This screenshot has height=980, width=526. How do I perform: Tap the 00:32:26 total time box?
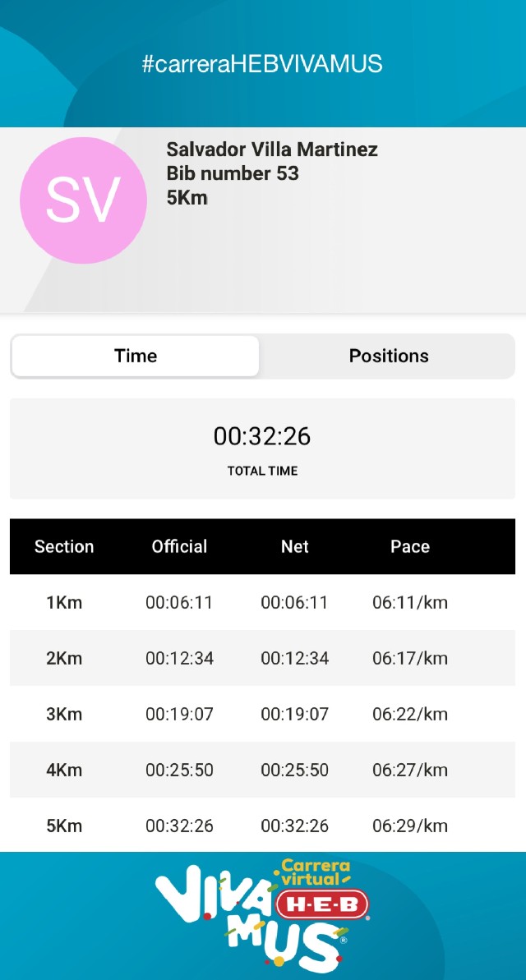tap(262, 448)
